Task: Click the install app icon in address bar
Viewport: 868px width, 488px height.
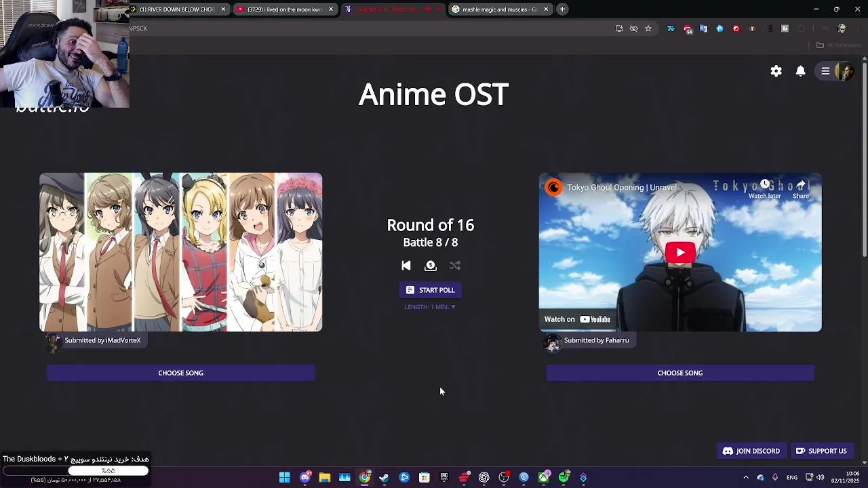Action: [x=619, y=28]
